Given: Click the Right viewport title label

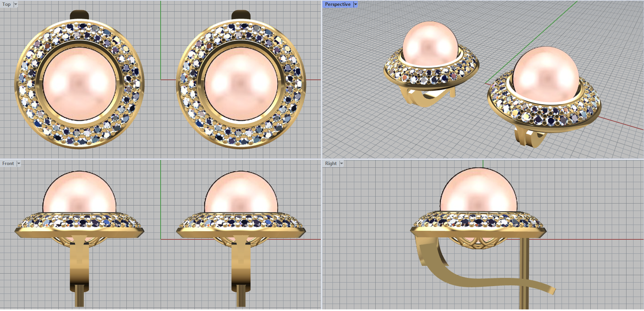Looking at the screenshot, I should click(330, 164).
